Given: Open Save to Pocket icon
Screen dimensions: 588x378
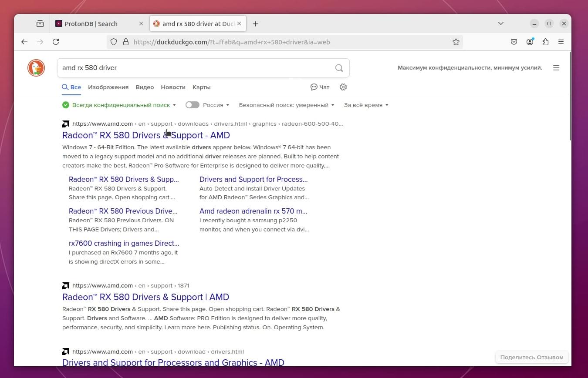Looking at the screenshot, I should tap(514, 42).
